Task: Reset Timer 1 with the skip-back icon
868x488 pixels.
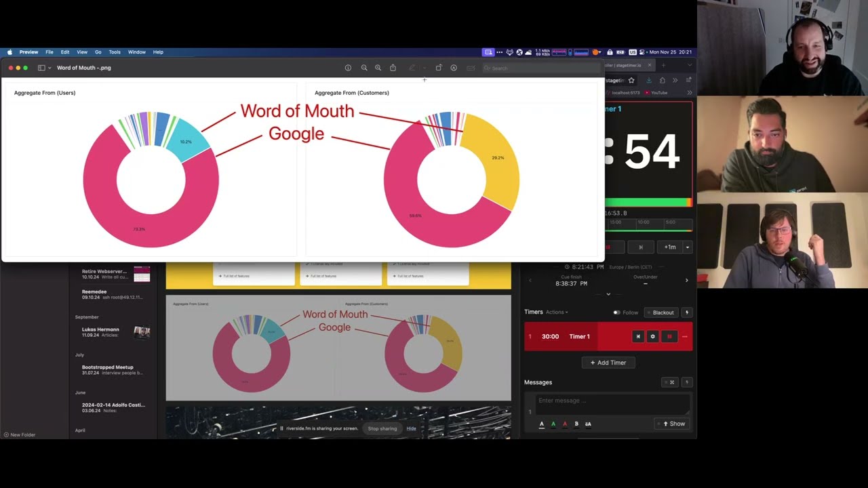Action: click(638, 336)
